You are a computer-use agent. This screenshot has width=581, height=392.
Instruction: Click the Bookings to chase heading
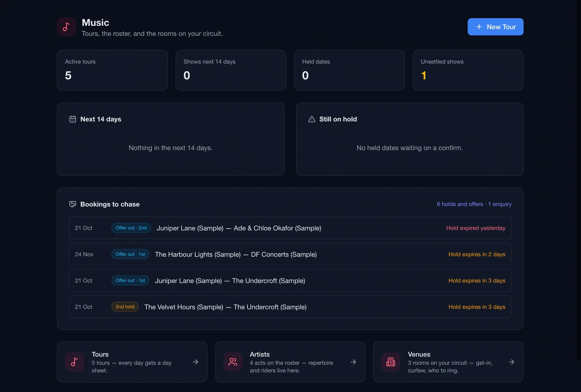tap(110, 204)
